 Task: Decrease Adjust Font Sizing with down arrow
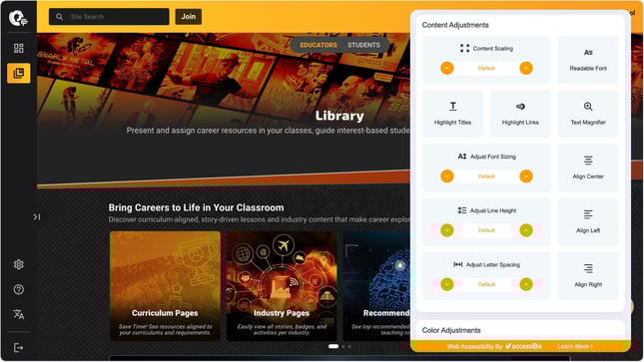click(447, 177)
